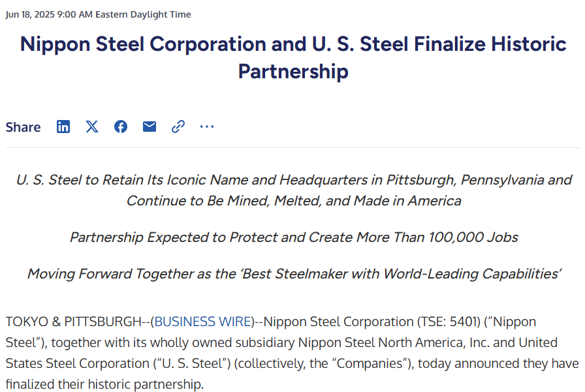The height and width of the screenshot is (392, 585).
Task: Click the 'Best Steelmaker' italic subheading
Action: tap(294, 274)
